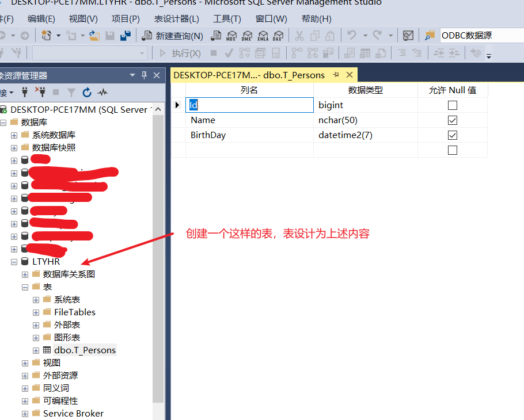Click the Redo arrow icon

[377, 35]
